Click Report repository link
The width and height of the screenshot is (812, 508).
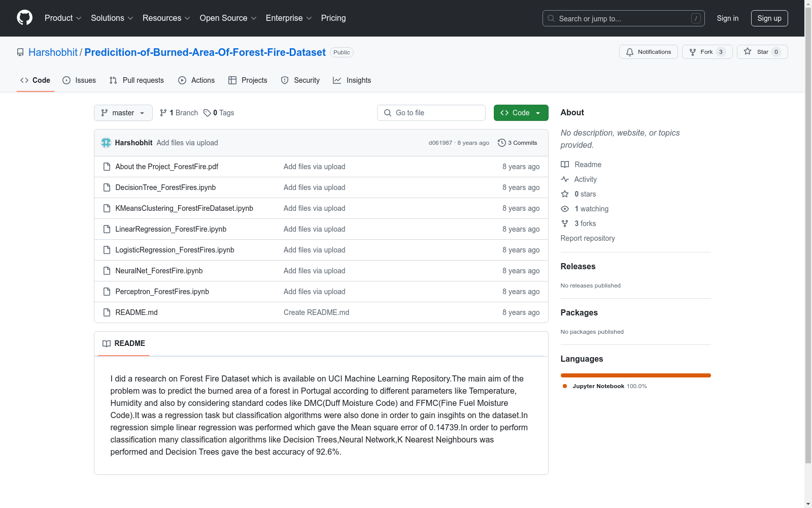pos(588,238)
